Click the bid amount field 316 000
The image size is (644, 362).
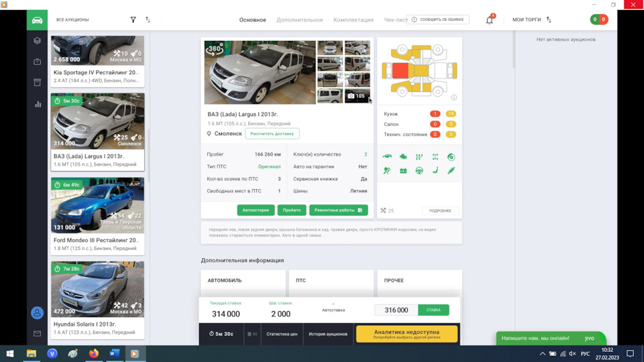pyautogui.click(x=396, y=310)
